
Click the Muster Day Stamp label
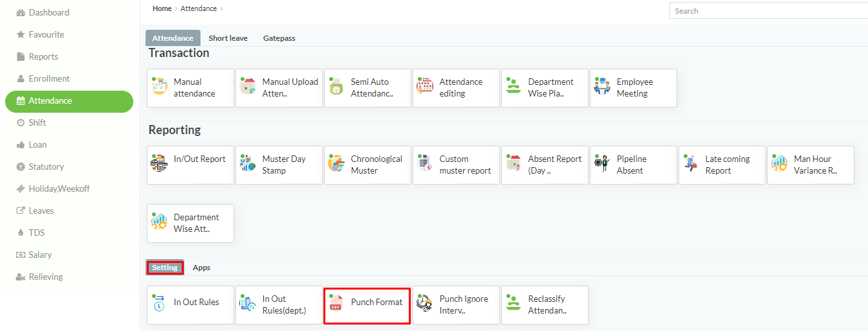tap(284, 165)
